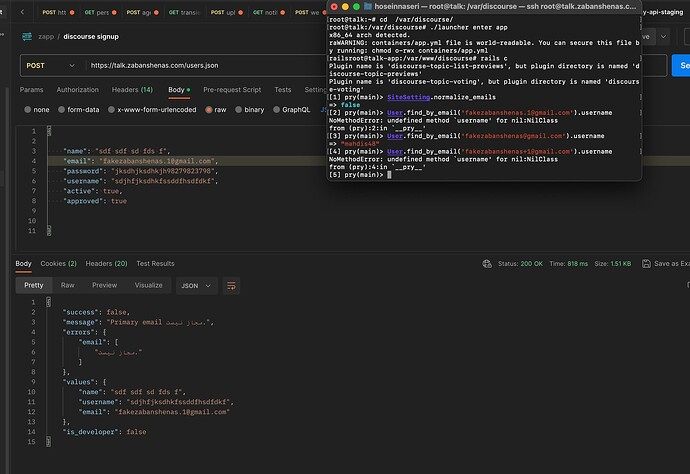Switch to the 'POST upl' request tab
690x474 pixels.
coord(227,12)
